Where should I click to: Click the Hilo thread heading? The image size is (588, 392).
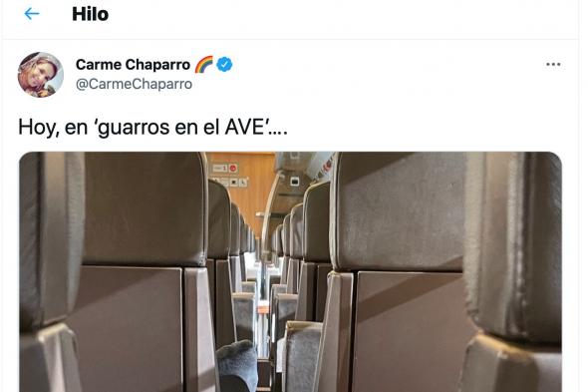(90, 14)
